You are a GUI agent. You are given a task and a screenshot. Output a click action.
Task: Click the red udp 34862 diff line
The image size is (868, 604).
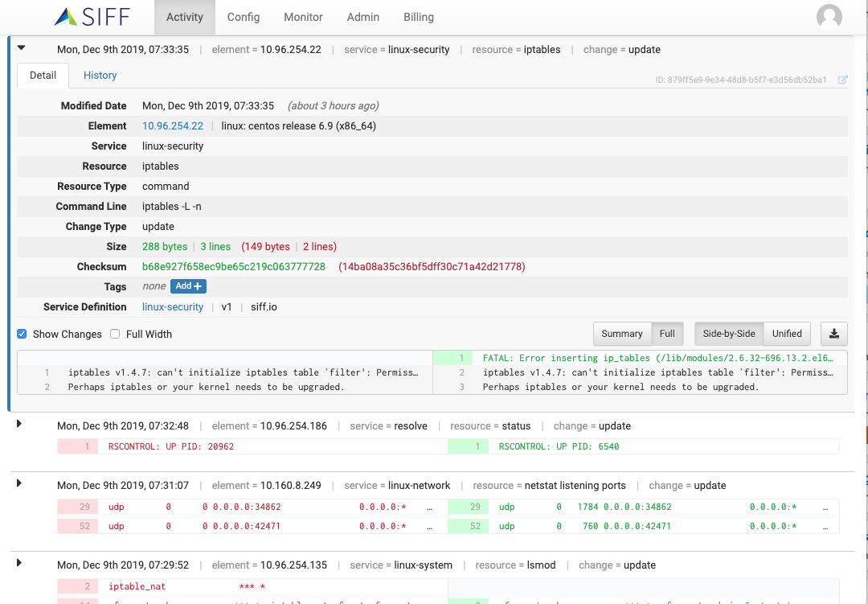point(252,507)
